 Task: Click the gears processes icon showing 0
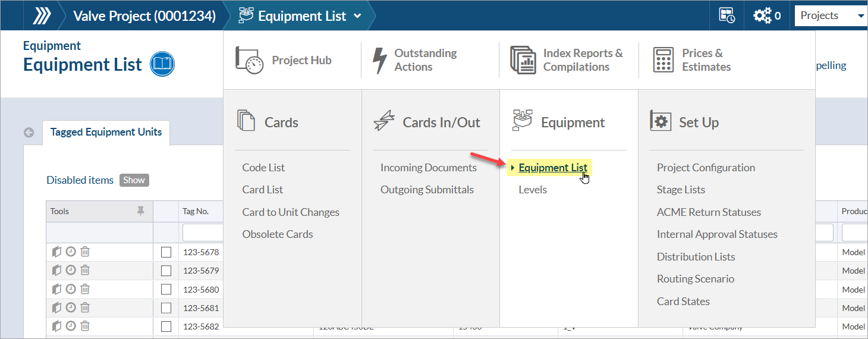tap(767, 15)
